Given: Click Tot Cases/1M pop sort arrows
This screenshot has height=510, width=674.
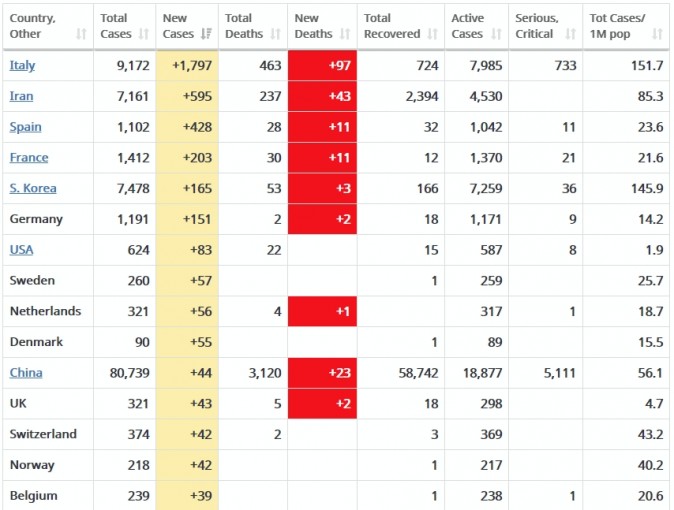Looking at the screenshot, I should click(x=657, y=34).
